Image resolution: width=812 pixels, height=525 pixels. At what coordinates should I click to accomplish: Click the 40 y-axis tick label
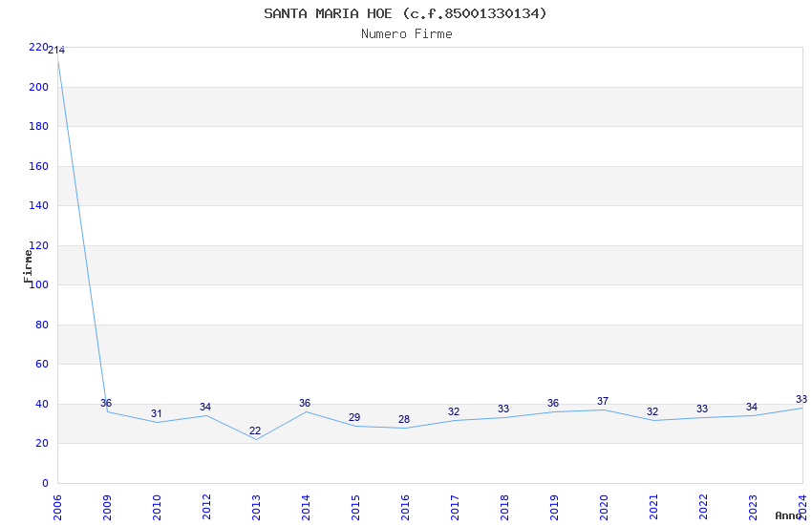[41, 404]
